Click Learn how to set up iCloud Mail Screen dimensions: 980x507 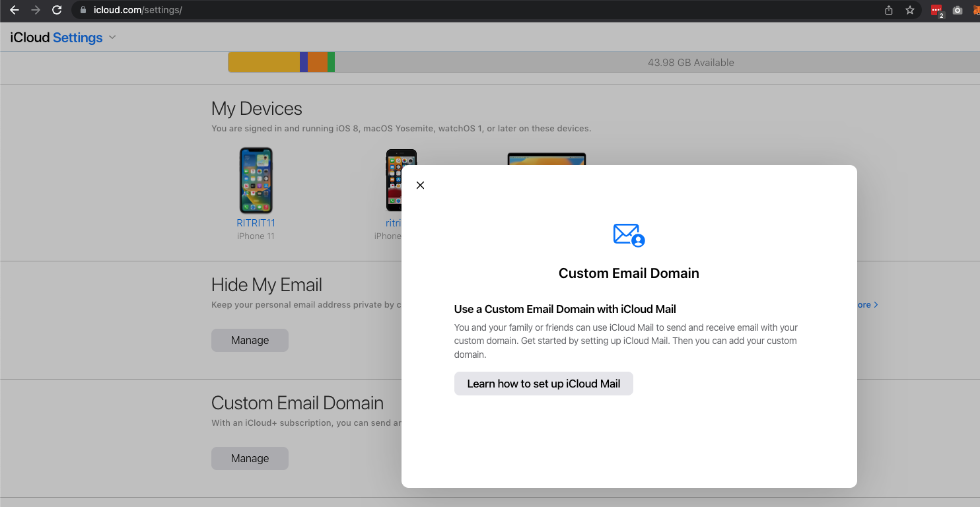(x=543, y=384)
